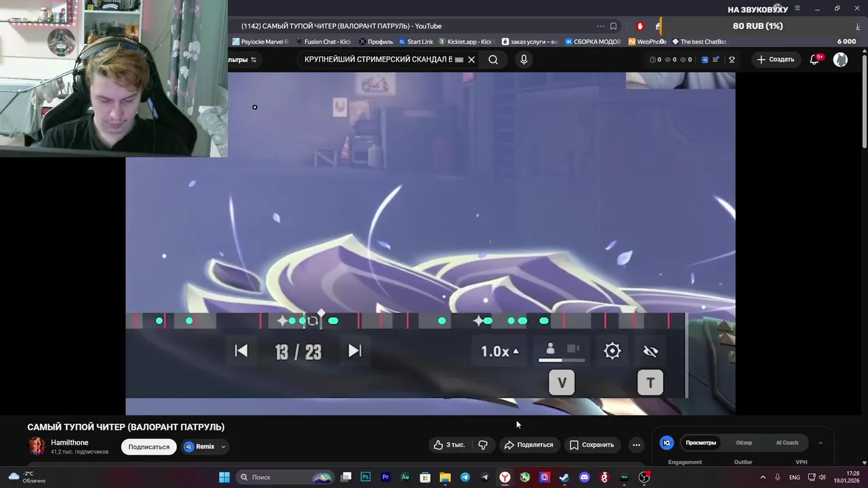The width and height of the screenshot is (868, 488).
Task: Skip to previous kill in replay
Action: [241, 351]
